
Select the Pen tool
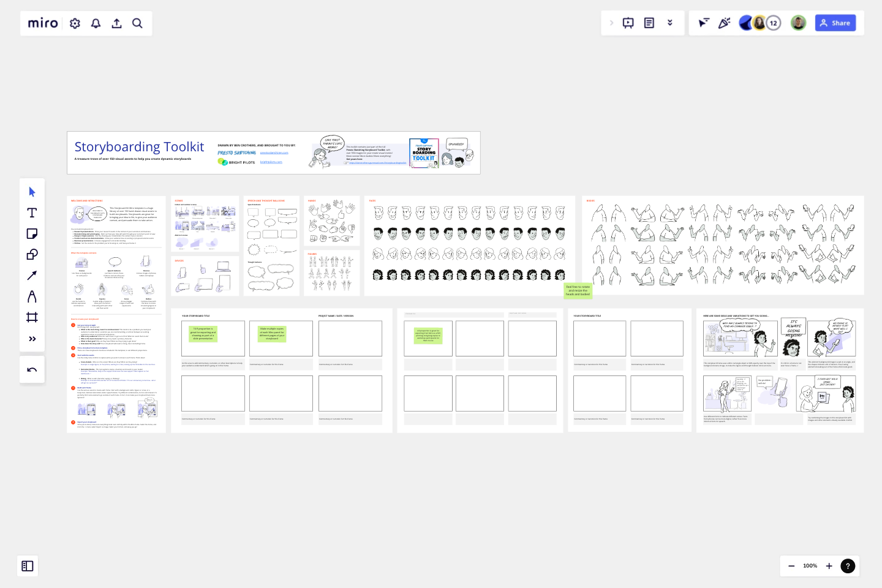click(x=32, y=296)
